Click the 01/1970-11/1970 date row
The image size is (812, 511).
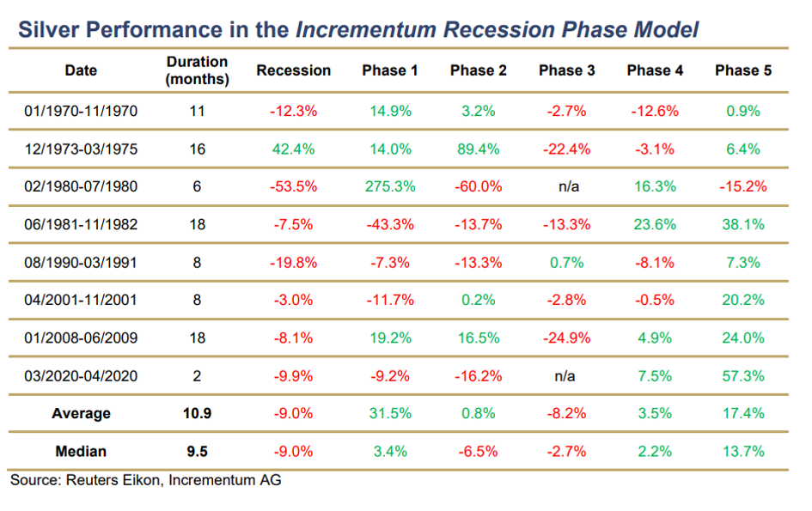click(81, 112)
